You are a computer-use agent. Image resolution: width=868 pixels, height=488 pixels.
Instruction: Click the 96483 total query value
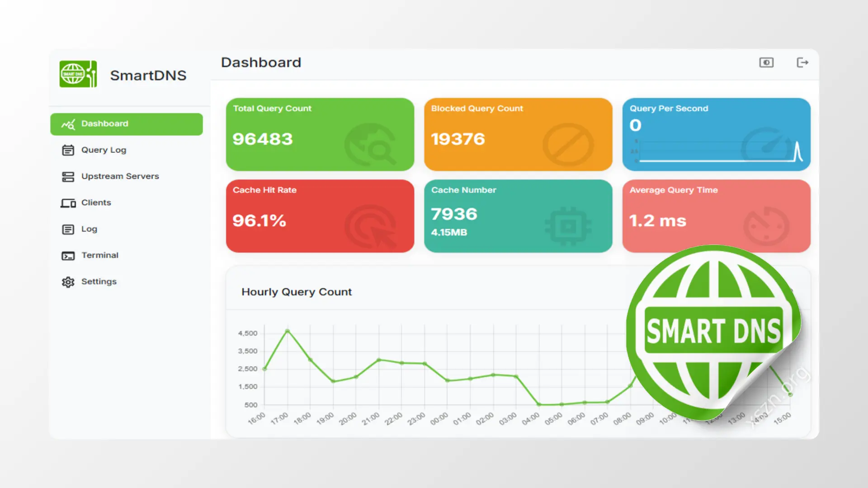coord(263,139)
